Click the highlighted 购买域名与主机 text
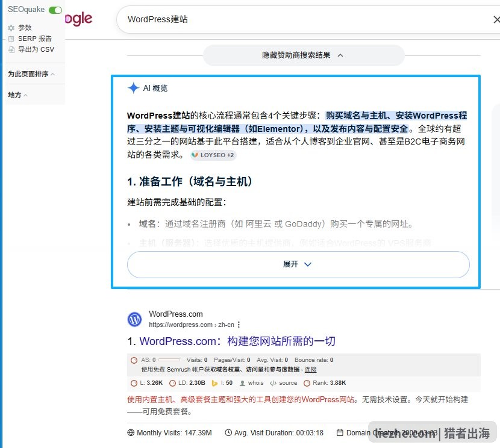 (356, 116)
